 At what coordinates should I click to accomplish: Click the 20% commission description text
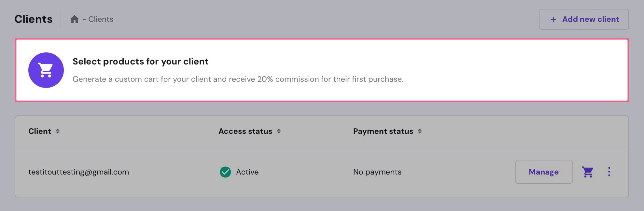point(238,79)
